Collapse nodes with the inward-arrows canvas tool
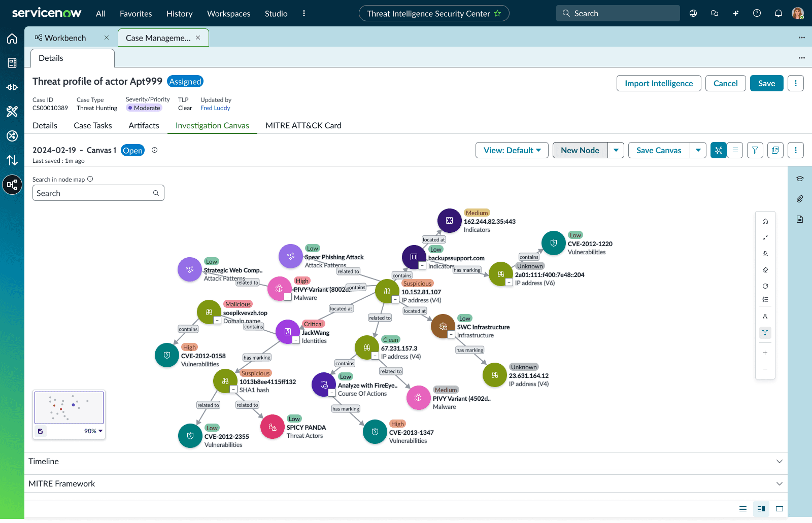This screenshot has height=523, width=812. tap(765, 237)
